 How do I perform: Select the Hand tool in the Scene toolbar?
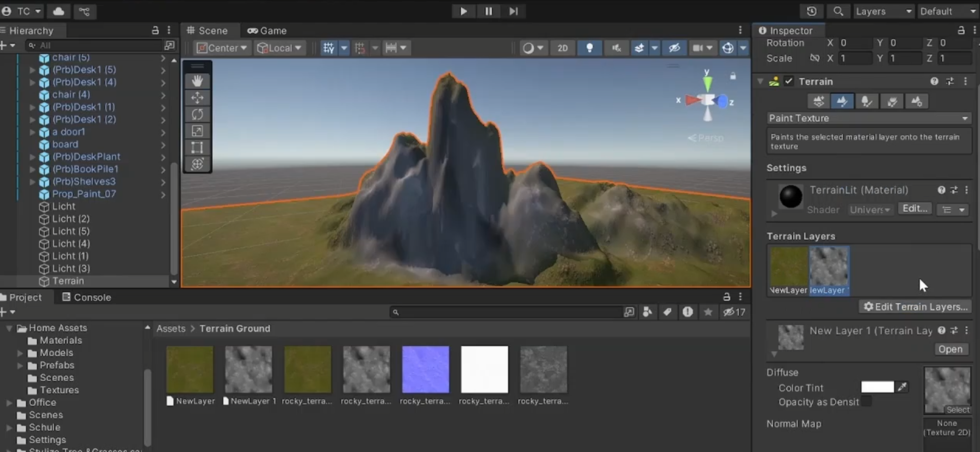198,81
